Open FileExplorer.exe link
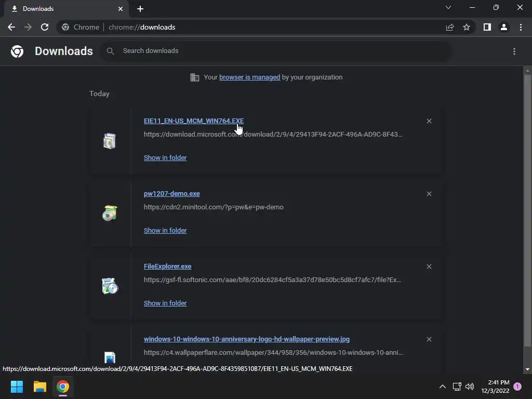This screenshot has height=399, width=532. pyautogui.click(x=168, y=267)
